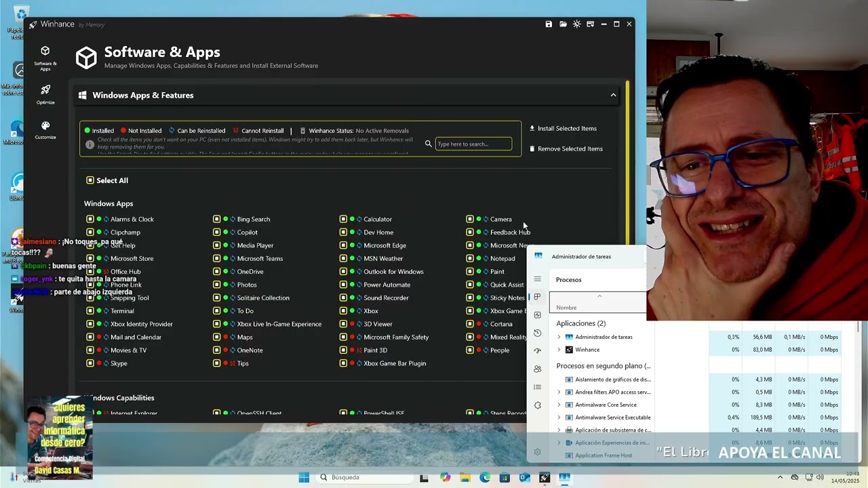Click the Power Automate app label
Screen dimensions: 868x488
coord(387,285)
